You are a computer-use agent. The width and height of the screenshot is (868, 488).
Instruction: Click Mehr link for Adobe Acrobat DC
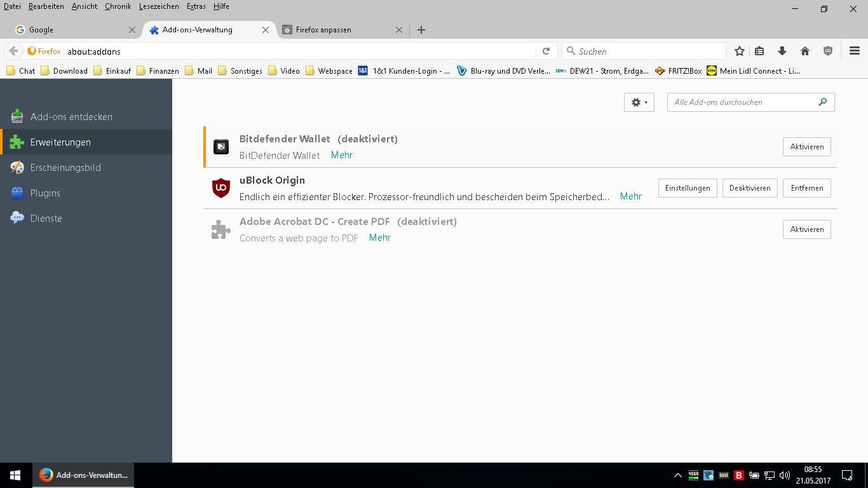(x=380, y=238)
